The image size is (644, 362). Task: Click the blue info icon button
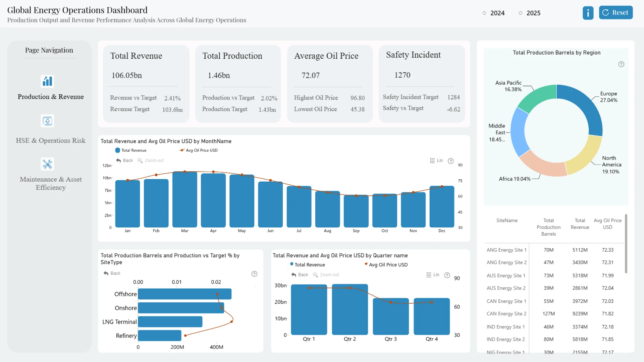click(x=588, y=13)
